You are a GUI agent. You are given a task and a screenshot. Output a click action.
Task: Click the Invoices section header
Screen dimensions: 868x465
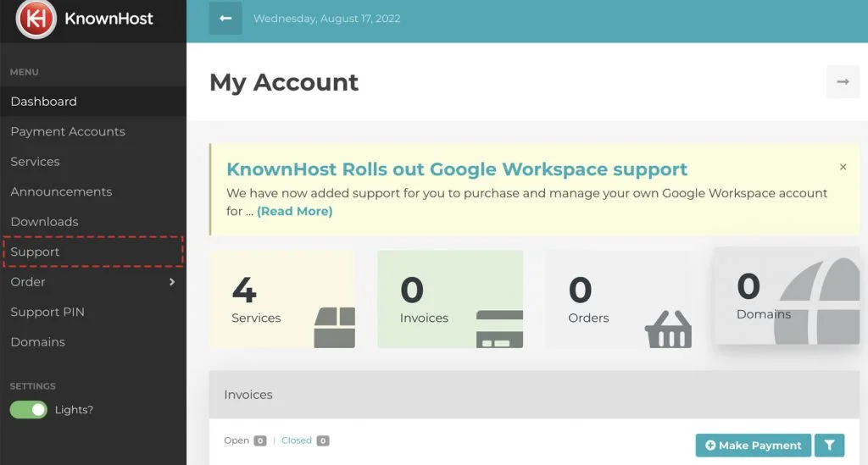(534, 394)
